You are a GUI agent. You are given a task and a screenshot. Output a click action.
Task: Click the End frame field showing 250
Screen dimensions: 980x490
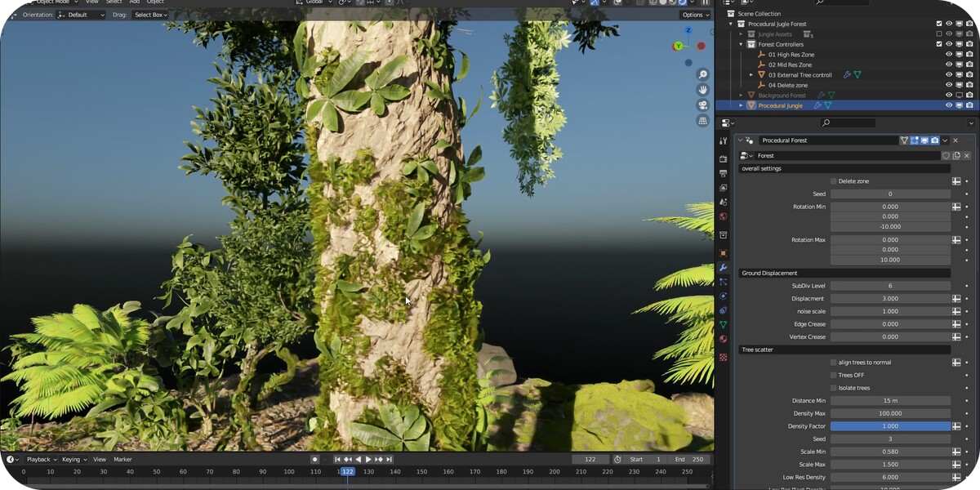(690, 460)
